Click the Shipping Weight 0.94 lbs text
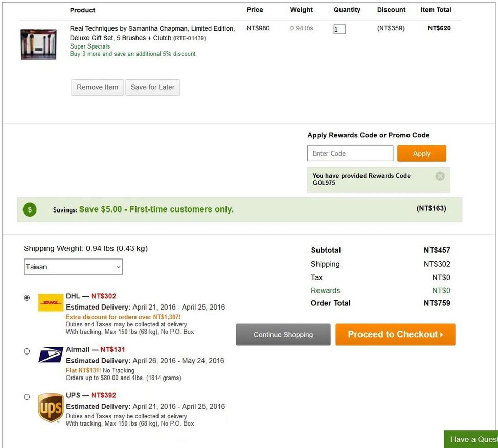Image resolution: width=498 pixels, height=448 pixels. tap(86, 248)
